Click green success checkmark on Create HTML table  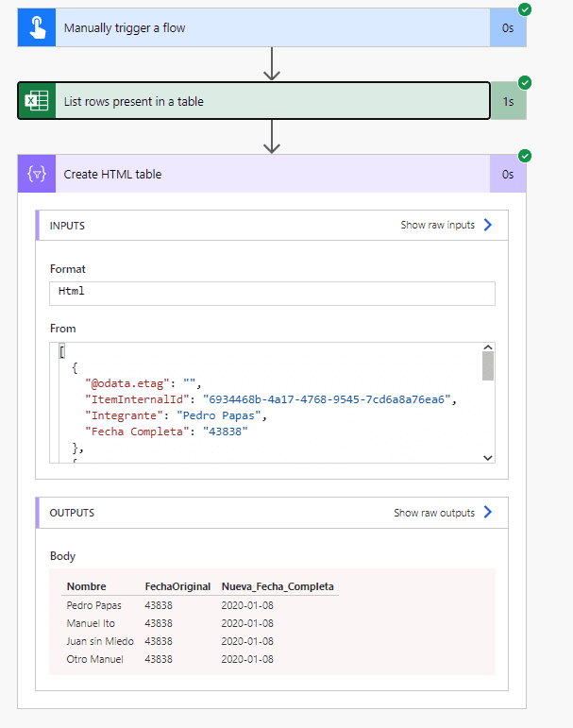[525, 155]
